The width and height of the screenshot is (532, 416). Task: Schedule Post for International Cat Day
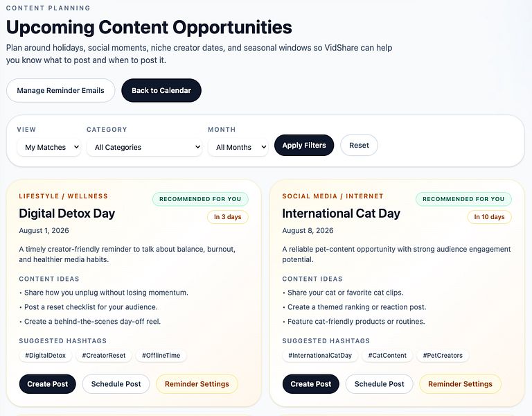point(380,384)
